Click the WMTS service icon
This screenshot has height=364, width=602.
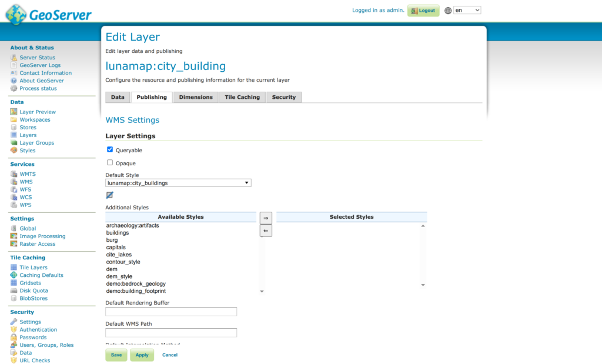click(14, 174)
